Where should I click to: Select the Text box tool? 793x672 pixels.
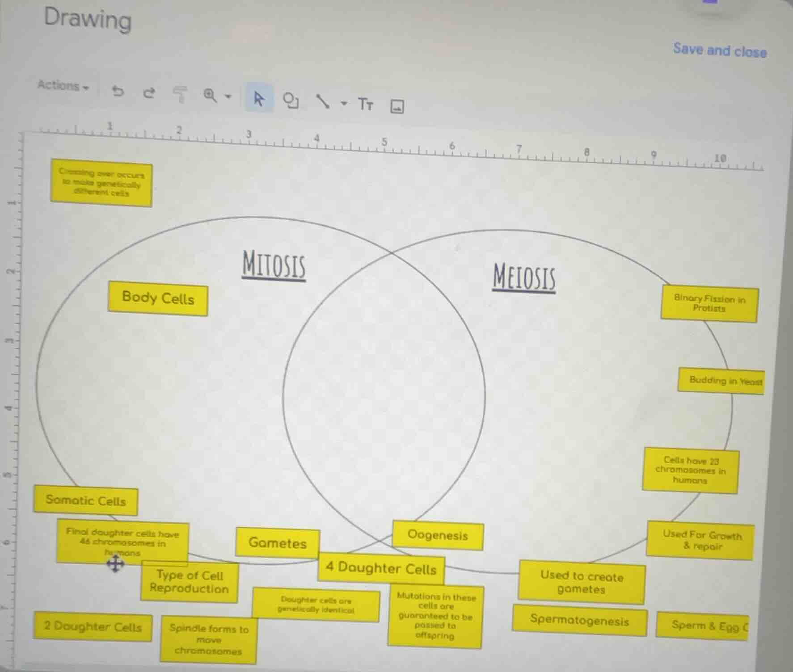(365, 105)
